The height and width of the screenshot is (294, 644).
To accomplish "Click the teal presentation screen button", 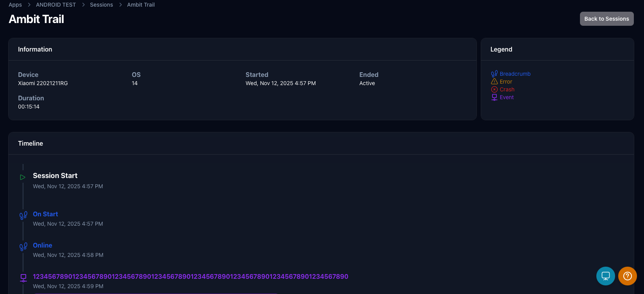I will coord(605,276).
